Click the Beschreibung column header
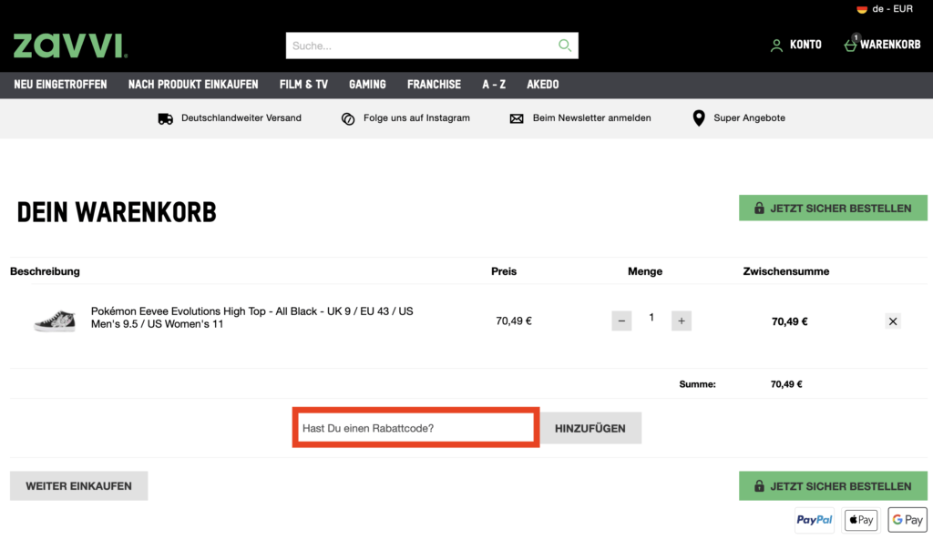 point(45,271)
